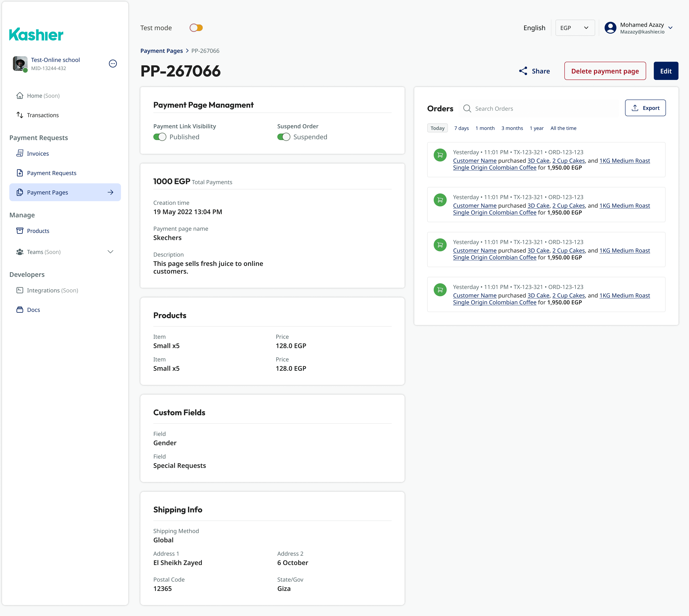Click Delete payment page button
The width and height of the screenshot is (689, 616).
click(x=605, y=71)
